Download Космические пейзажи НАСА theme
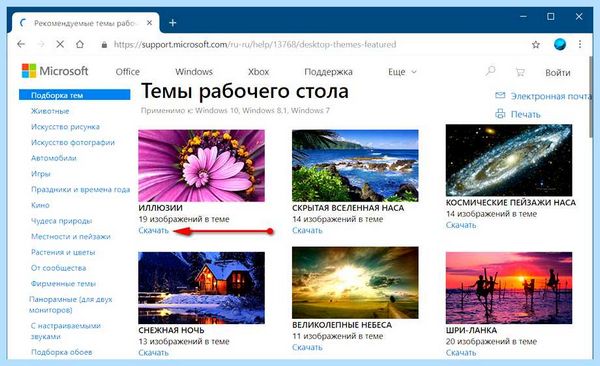 [461, 225]
